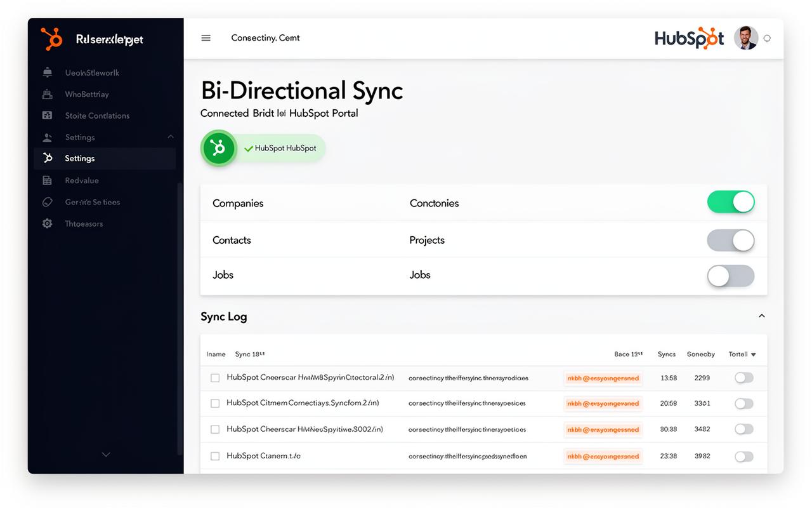Open Thtoeasors in the sidebar

click(84, 224)
